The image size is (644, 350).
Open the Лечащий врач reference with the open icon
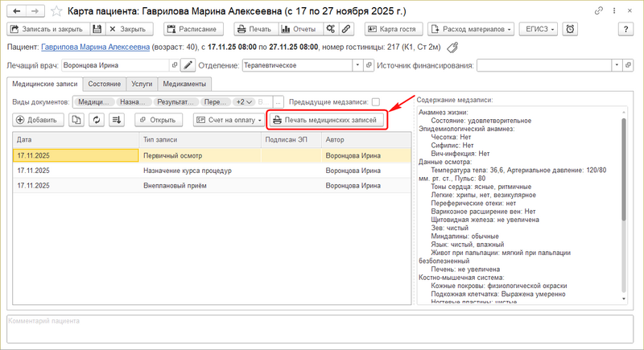pos(175,65)
